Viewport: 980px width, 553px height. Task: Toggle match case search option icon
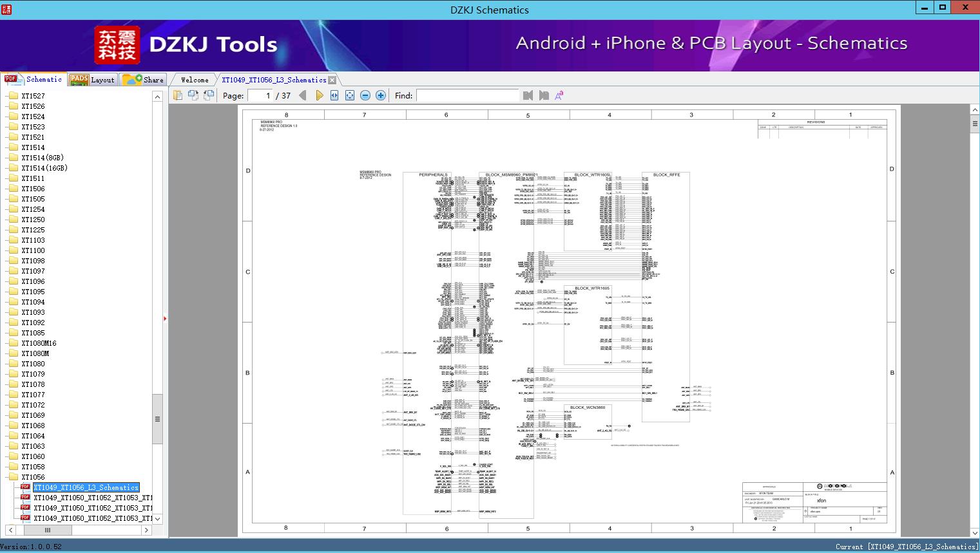click(x=559, y=95)
